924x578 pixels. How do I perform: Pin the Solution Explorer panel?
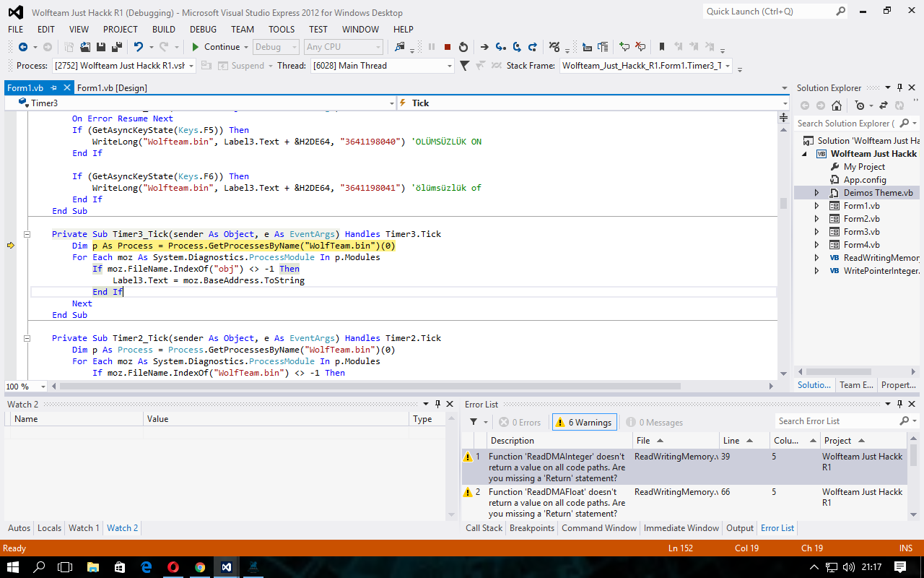click(900, 87)
